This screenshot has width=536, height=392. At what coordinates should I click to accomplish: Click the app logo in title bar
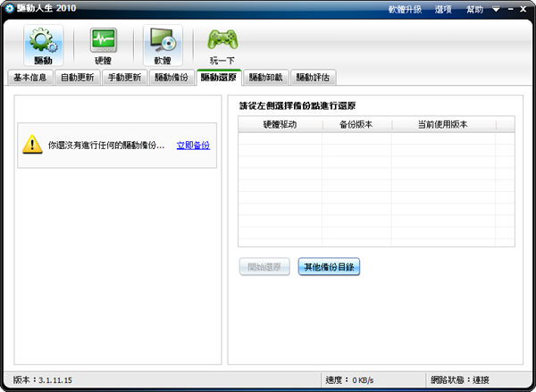pos(9,9)
